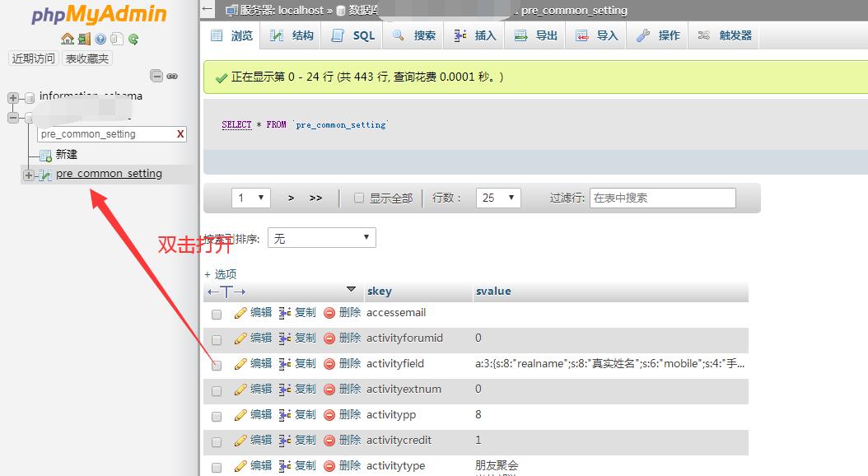Viewport: 868px width, 476px height.
Task: Click the home icon in phpMyAdmin sidebar
Action: pos(68,39)
